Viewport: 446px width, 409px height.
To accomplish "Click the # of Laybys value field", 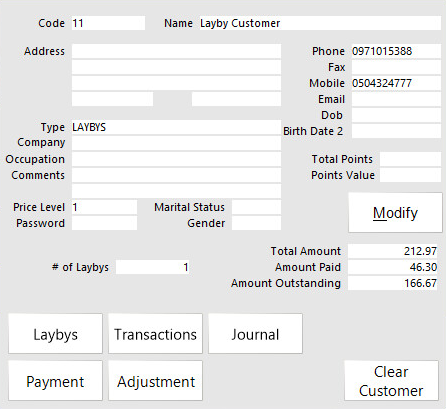I will click(152, 267).
